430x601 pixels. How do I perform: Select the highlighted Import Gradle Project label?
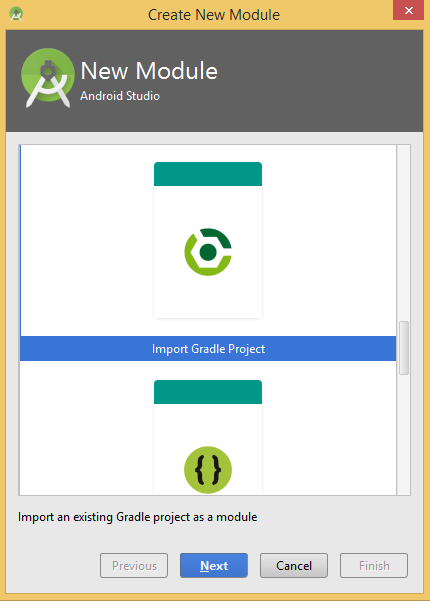[x=208, y=349]
